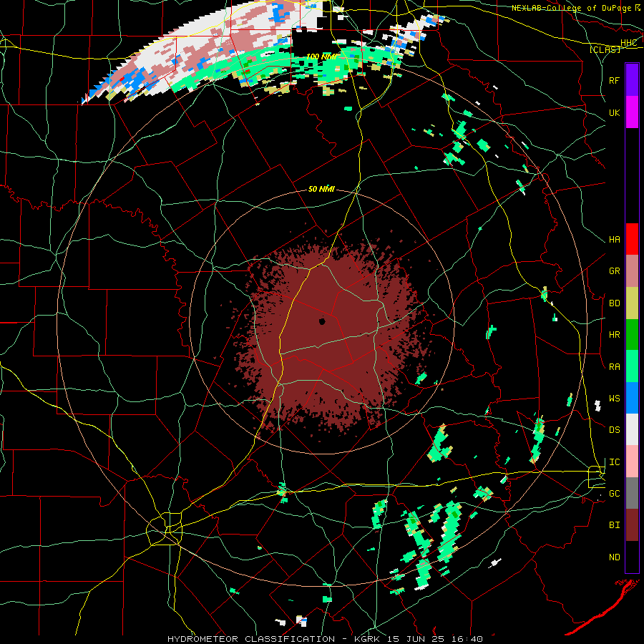Select the gray GC legend color swatch
644x644 pixels.
pos(632,493)
